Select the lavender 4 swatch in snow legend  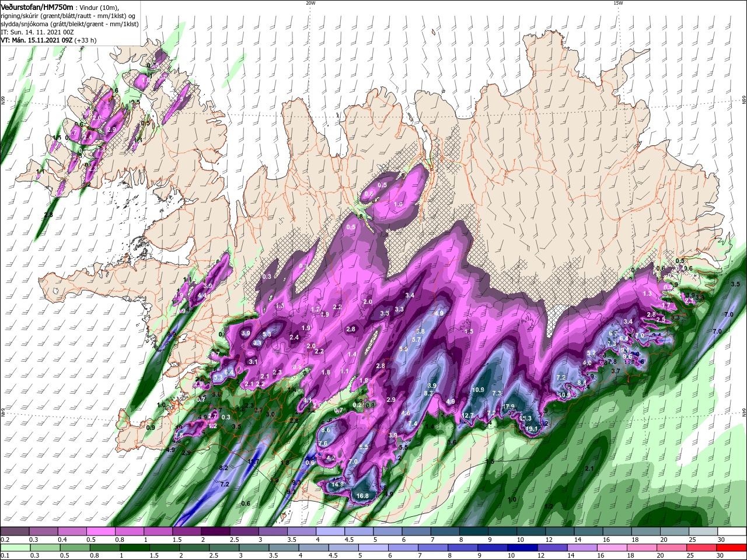pos(330,531)
